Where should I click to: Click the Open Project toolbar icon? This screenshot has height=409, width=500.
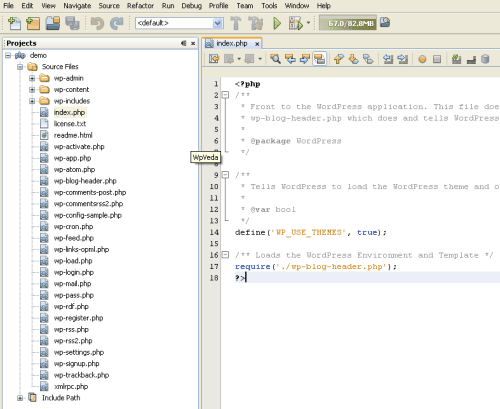(53, 23)
